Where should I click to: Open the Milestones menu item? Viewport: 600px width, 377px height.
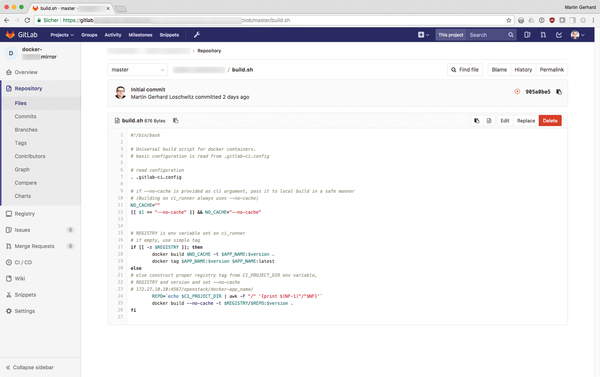[140, 35]
